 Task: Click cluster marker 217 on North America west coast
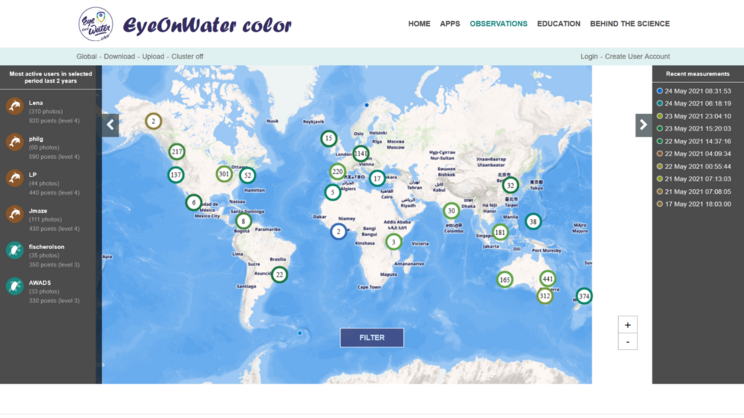tap(177, 152)
